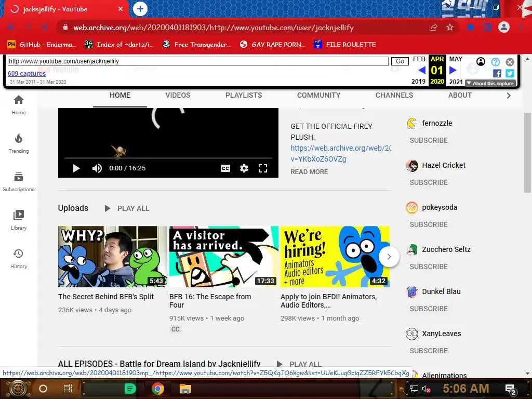Subscribe to Zucchero Seltz
The width and height of the screenshot is (532, 399).
pos(429,267)
